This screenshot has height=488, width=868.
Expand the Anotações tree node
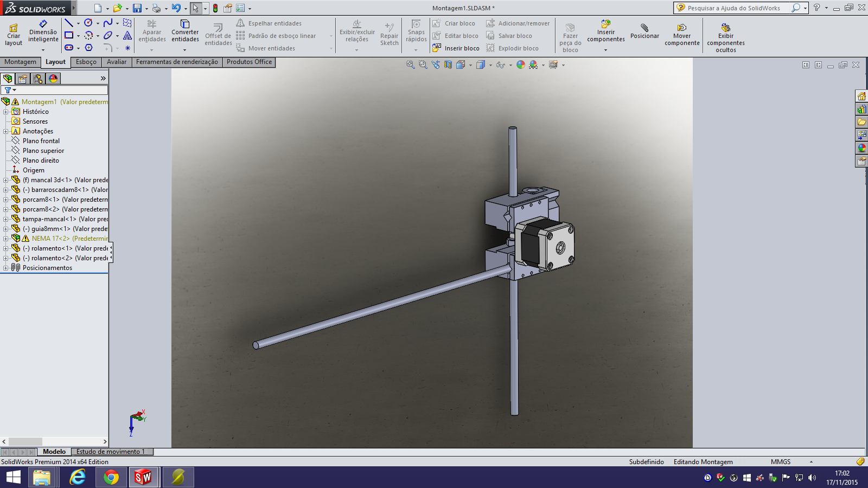tap(5, 131)
